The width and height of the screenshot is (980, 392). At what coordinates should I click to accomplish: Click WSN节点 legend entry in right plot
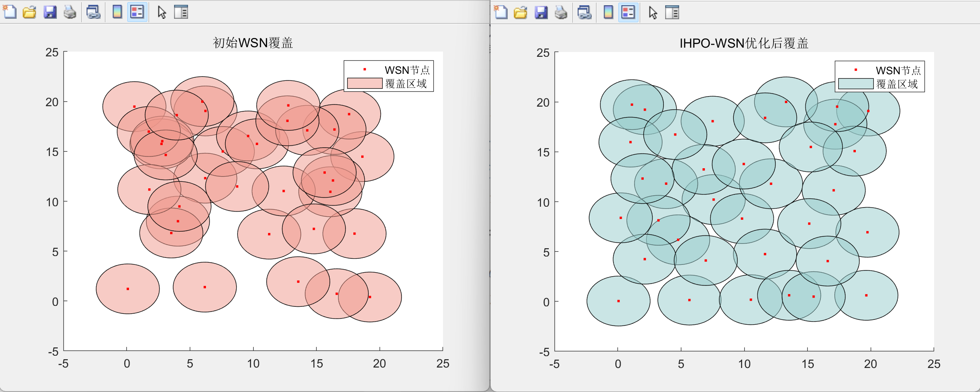[898, 70]
